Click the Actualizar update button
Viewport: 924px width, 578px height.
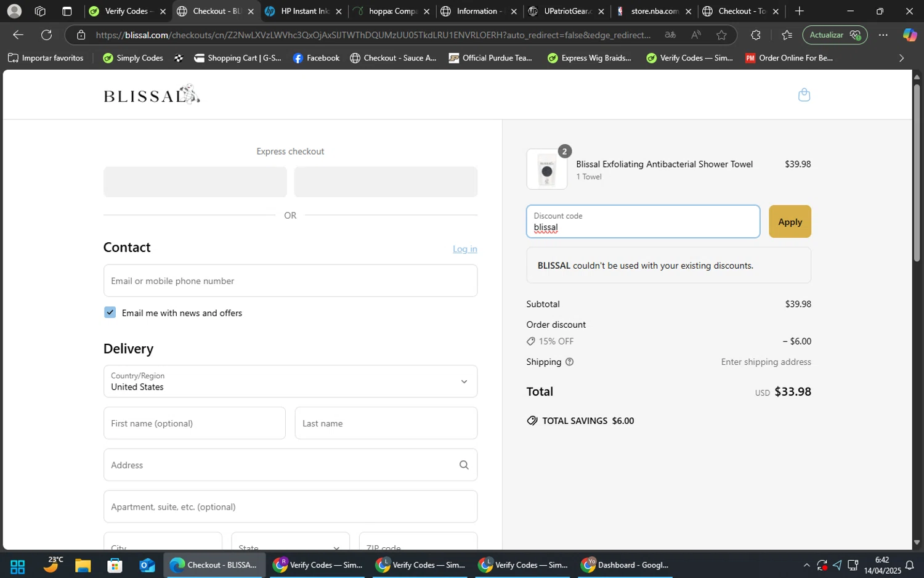coord(835,35)
